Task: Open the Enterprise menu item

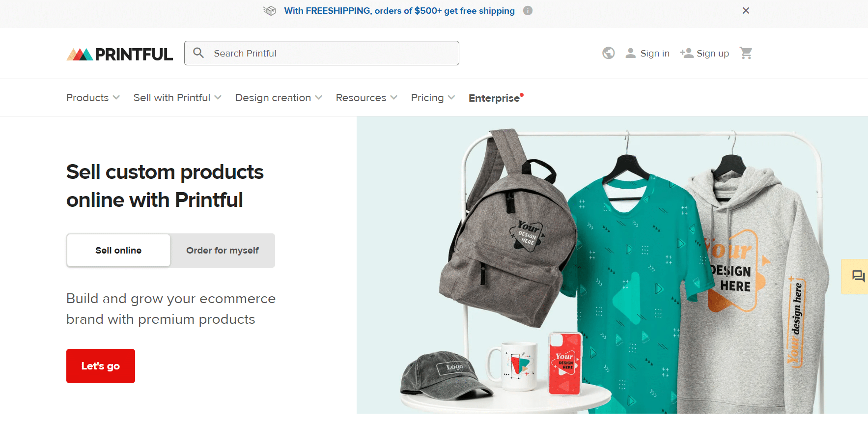Action: (494, 98)
